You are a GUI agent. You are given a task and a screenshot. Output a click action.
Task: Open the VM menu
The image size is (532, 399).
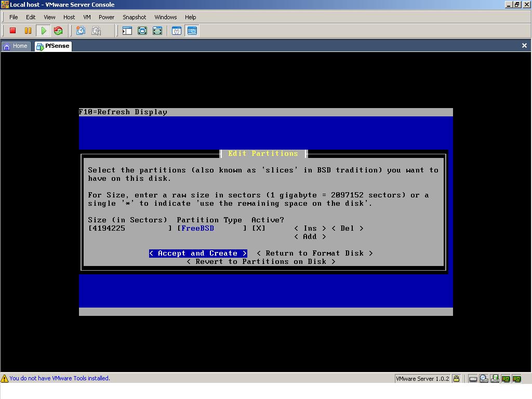[87, 17]
